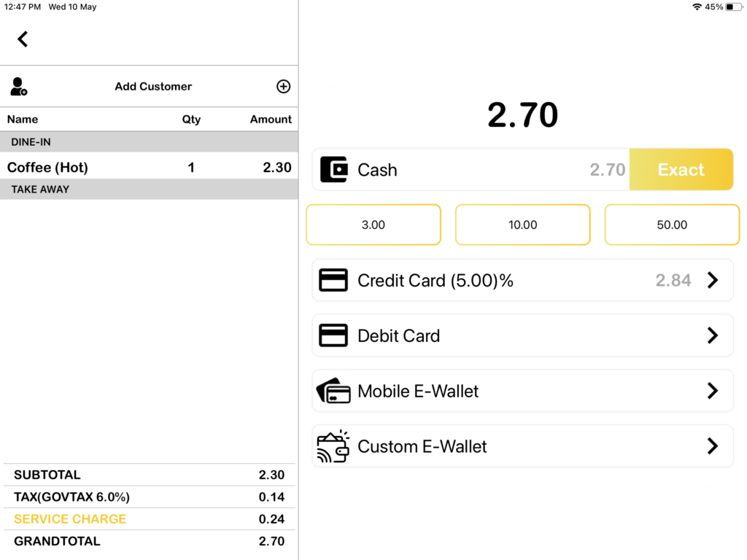Tap the yellow SERVICE CHARGE label
The width and height of the screenshot is (747, 560).
[x=70, y=519]
